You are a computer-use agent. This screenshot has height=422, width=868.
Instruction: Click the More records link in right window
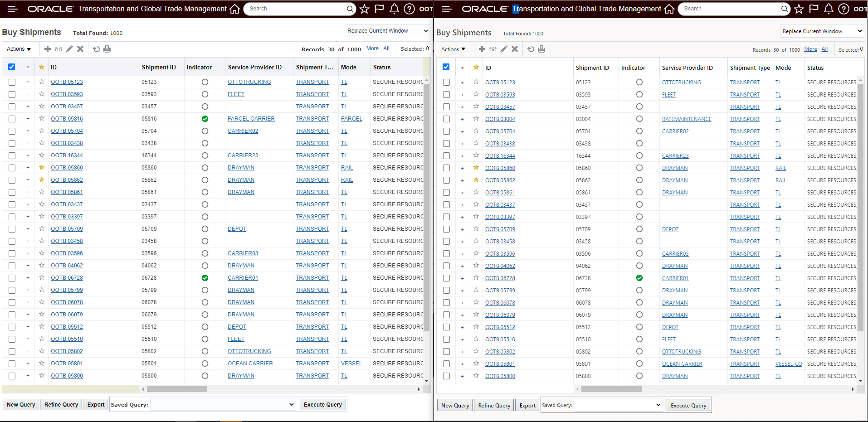811,49
